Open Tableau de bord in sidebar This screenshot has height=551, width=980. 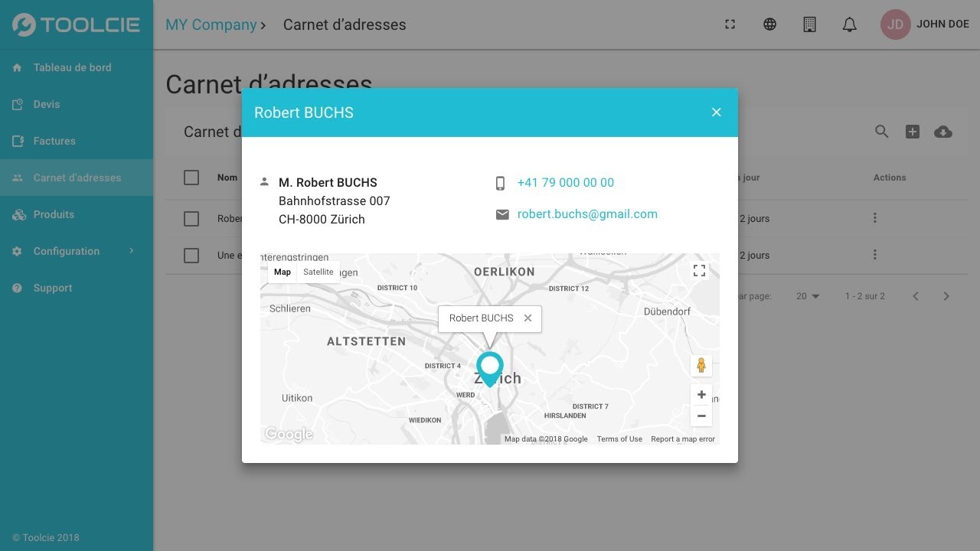pyautogui.click(x=77, y=67)
